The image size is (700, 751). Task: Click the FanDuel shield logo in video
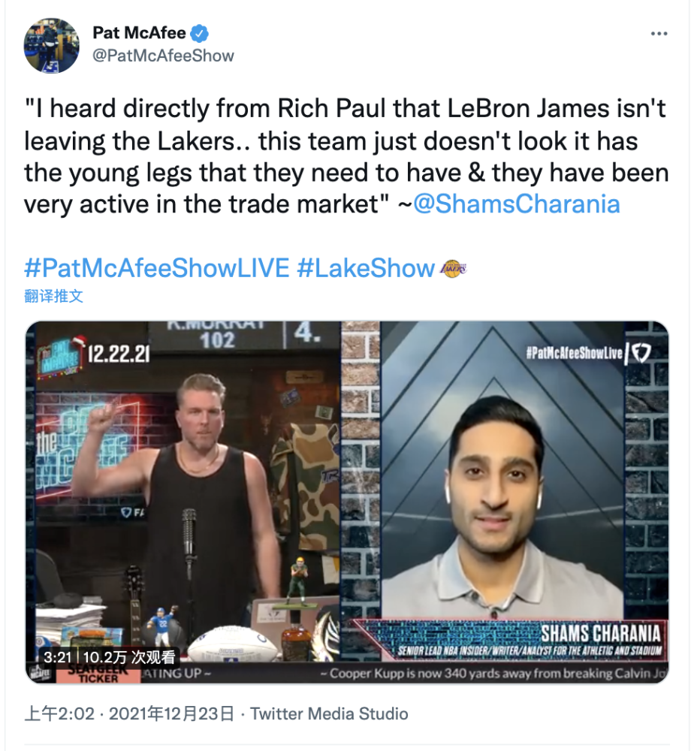pyautogui.click(x=641, y=353)
